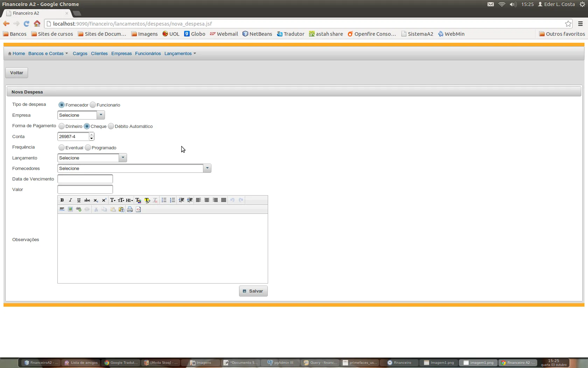Select the Funcionario expense type
The image size is (588, 368).
pos(93,105)
